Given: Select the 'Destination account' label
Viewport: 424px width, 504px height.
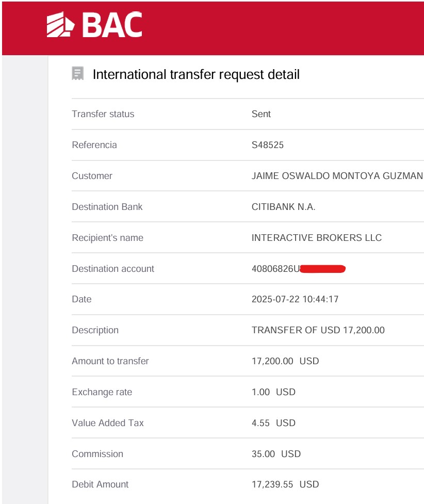Looking at the screenshot, I should tap(113, 268).
